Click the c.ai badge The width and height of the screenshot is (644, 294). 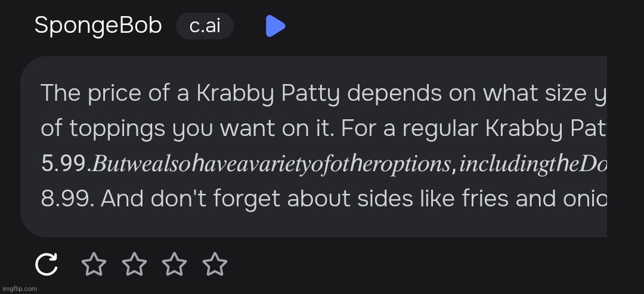click(205, 26)
